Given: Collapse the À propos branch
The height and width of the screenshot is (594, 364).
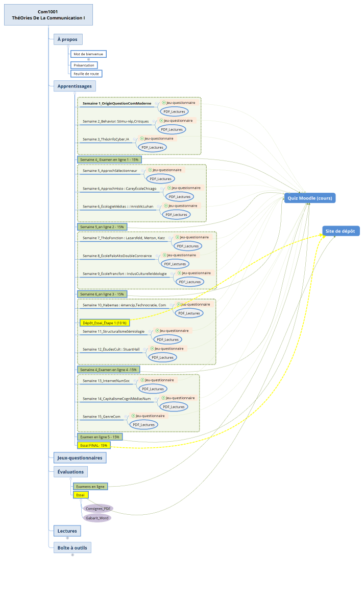Looking at the screenshot, I should pos(68,46).
